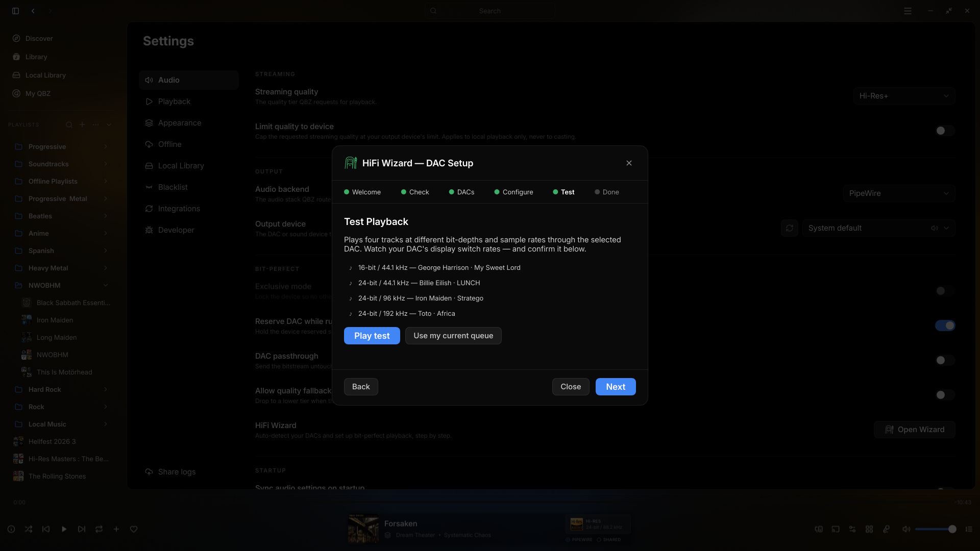This screenshot has width=980, height=551.
Task: Toggle the Allow quality fallback switch
Action: point(945,395)
